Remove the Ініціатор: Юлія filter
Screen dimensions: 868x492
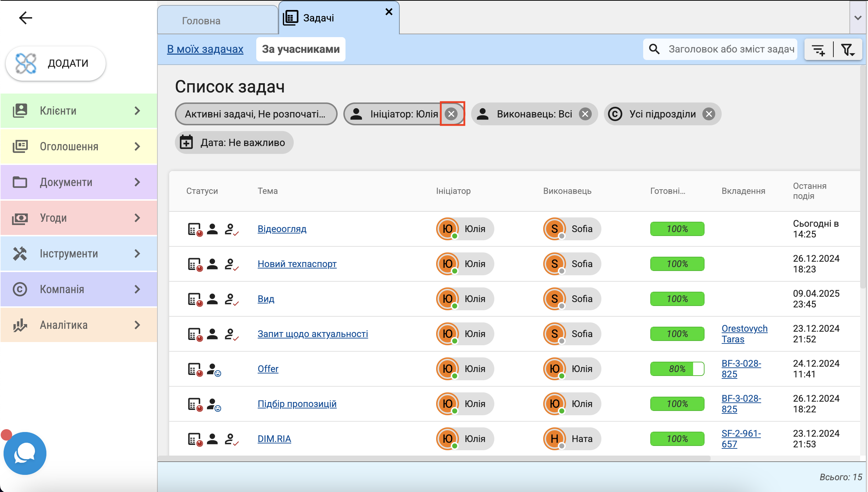click(452, 114)
